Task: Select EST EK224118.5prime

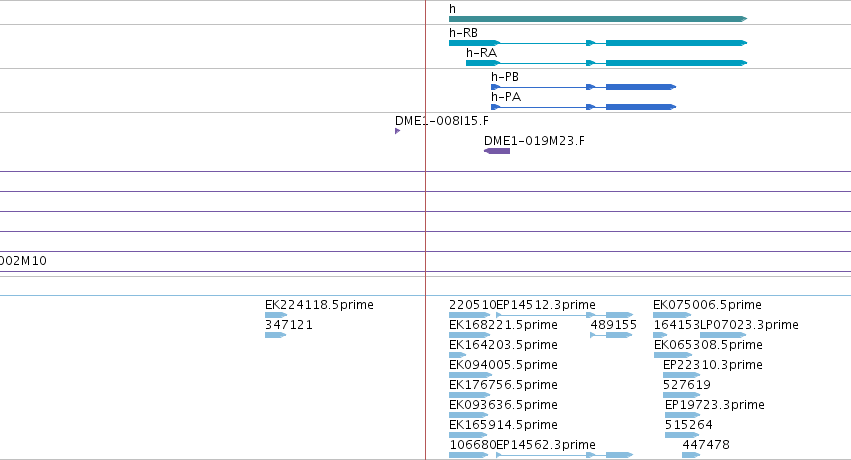Action: click(319, 305)
